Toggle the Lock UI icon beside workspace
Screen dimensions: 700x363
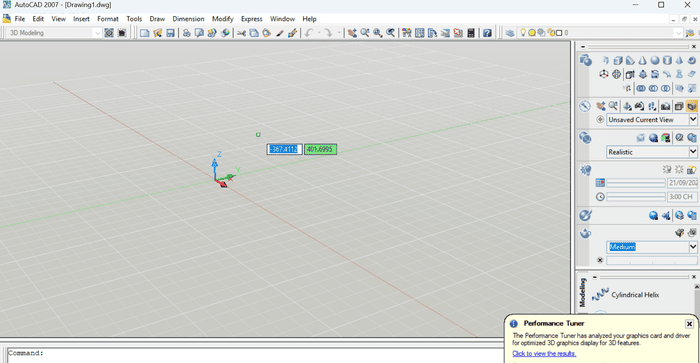(x=122, y=33)
